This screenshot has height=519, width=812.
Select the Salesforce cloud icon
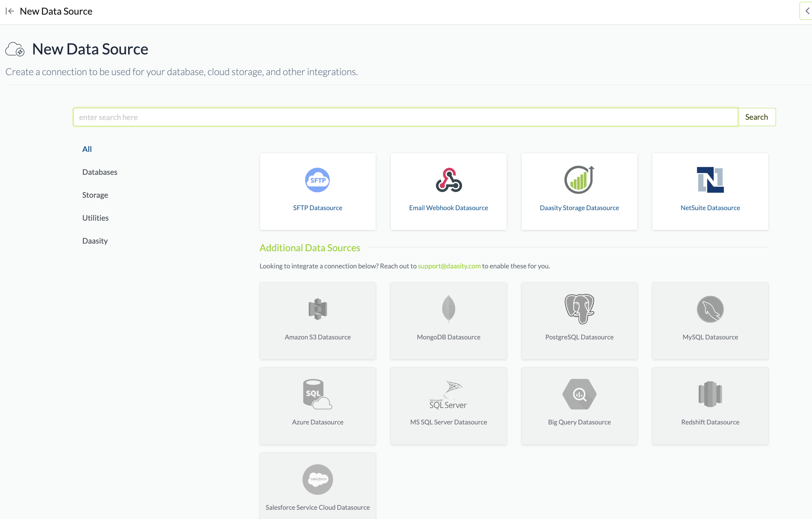click(x=317, y=479)
